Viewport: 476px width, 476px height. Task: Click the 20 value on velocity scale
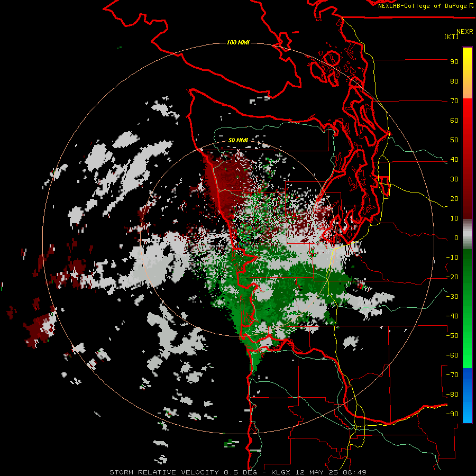(454, 199)
